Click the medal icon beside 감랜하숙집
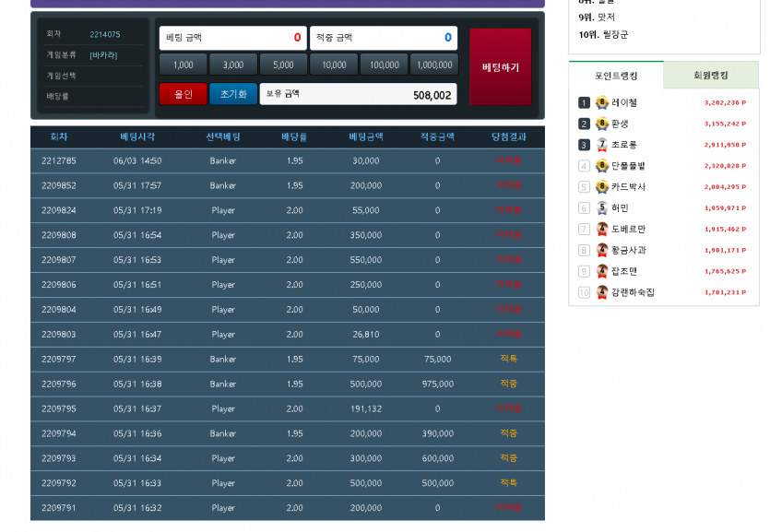The image size is (770, 532). [x=602, y=292]
